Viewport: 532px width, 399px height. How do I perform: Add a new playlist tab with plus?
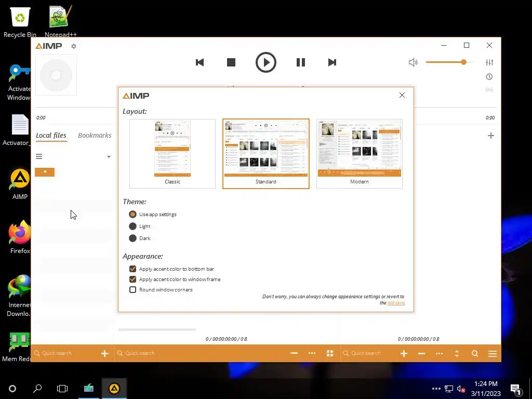(x=490, y=136)
